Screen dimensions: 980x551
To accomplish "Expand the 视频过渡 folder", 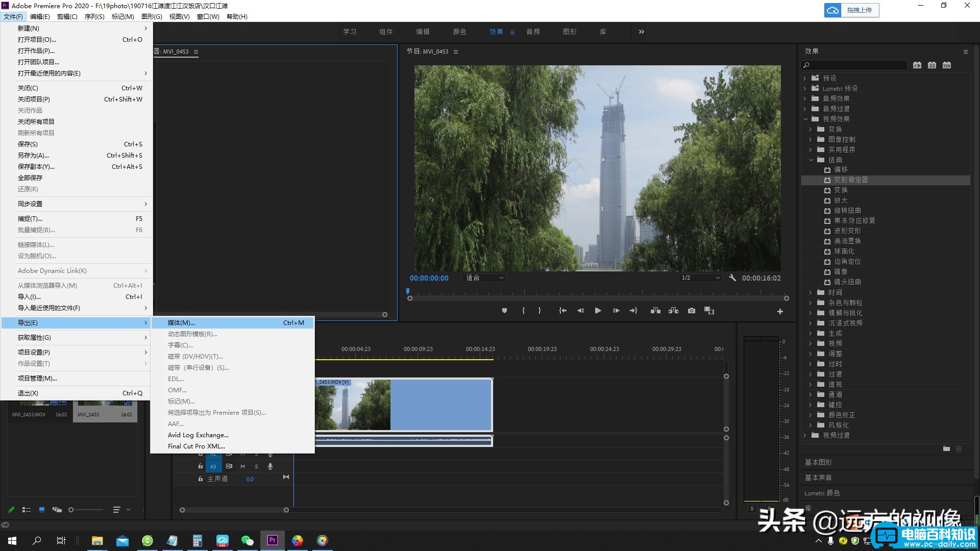I will click(x=805, y=435).
